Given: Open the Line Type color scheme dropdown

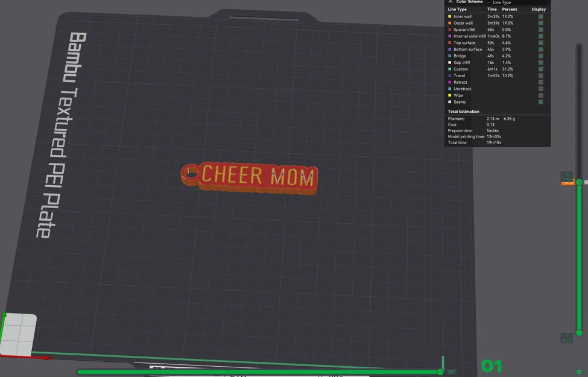Looking at the screenshot, I should (x=516, y=2).
